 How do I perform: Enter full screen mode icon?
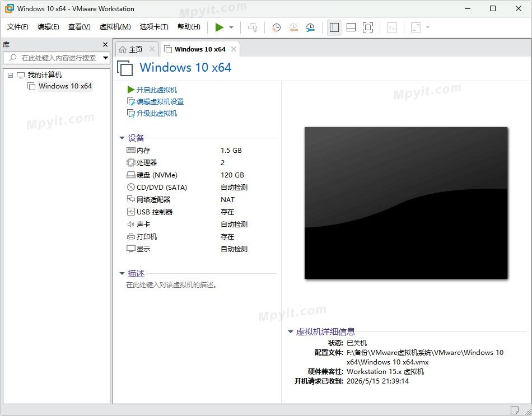(368, 27)
